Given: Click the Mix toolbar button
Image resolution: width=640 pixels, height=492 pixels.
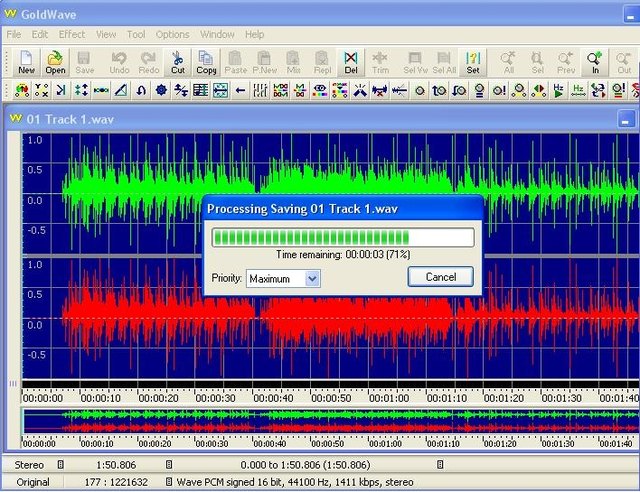Looking at the screenshot, I should pyautogui.click(x=293, y=62).
